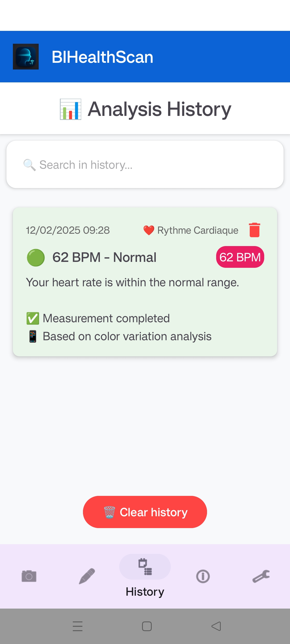Tap the Rythme Cardiaque heart label
The height and width of the screenshot is (644, 290).
pyautogui.click(x=191, y=230)
